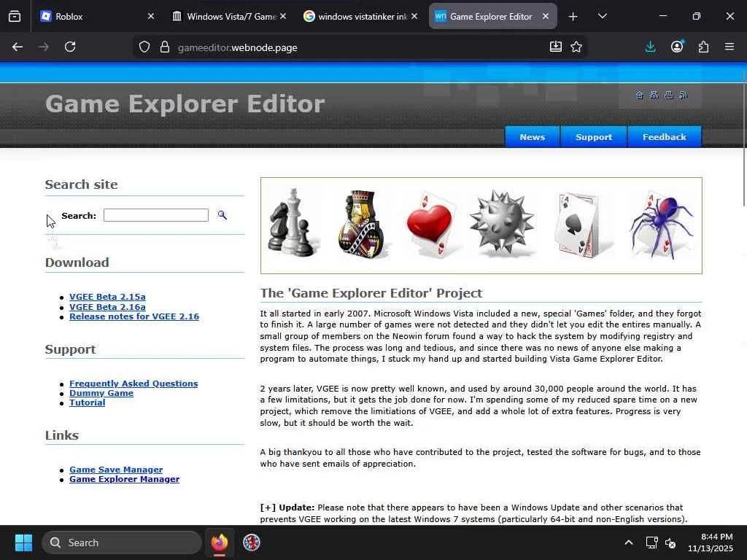Click the Windows taskbar Search box
This screenshot has width=747, height=560.
point(122,542)
